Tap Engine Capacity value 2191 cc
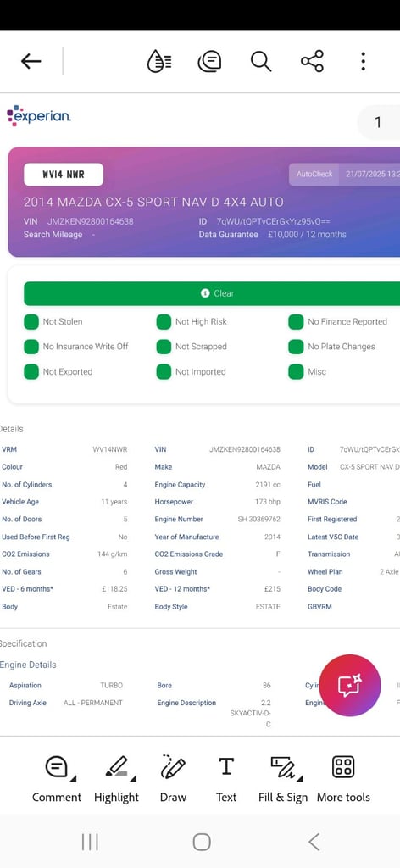This screenshot has width=400, height=868. (x=269, y=485)
